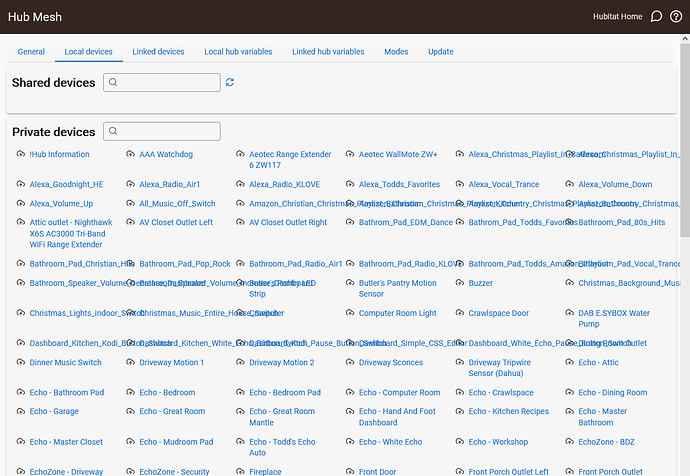
Task: Share icon beside AV Closet Outlet Left
Action: click(130, 222)
